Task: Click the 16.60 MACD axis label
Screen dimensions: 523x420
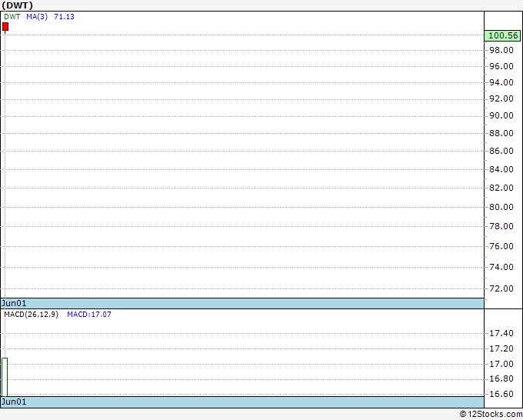Action: click(501, 394)
